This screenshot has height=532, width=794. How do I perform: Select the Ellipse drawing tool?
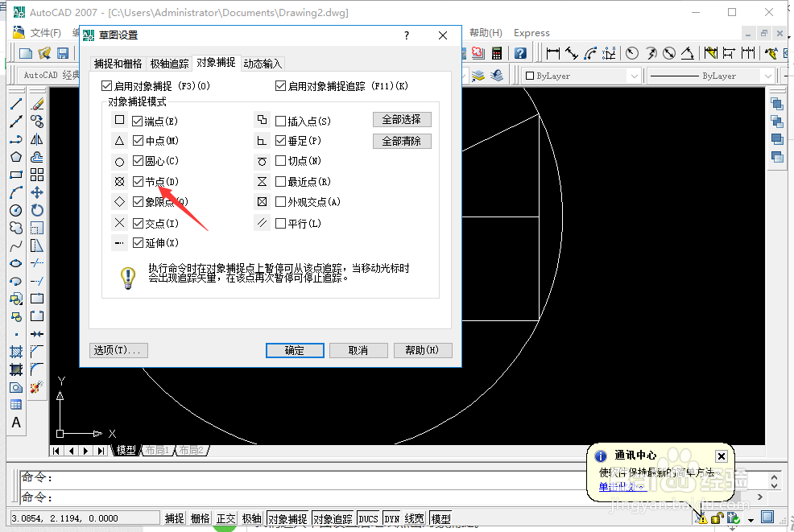click(x=15, y=263)
